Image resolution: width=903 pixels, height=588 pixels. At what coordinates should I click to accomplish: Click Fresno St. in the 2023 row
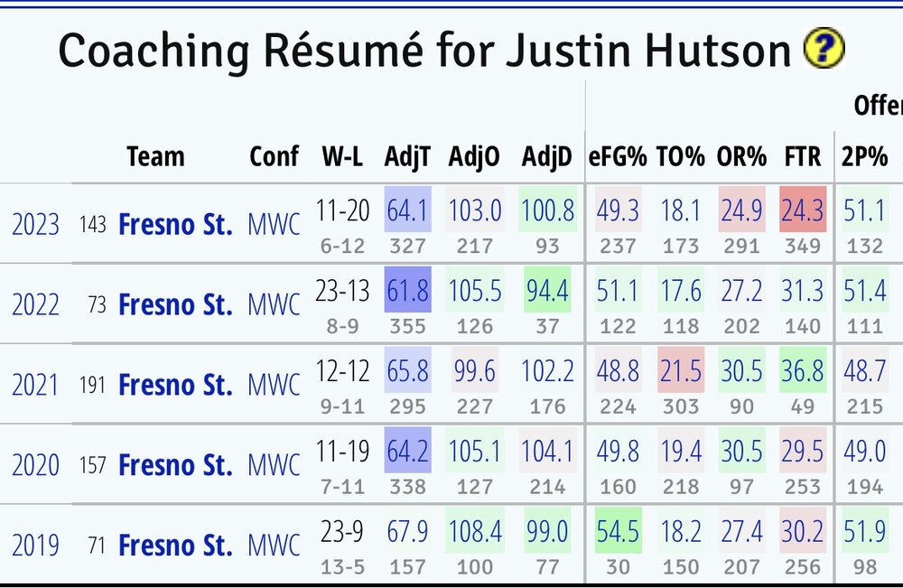click(175, 224)
